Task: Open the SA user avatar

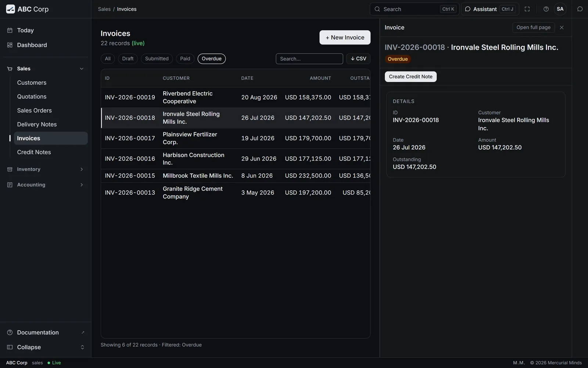Action: (560, 9)
